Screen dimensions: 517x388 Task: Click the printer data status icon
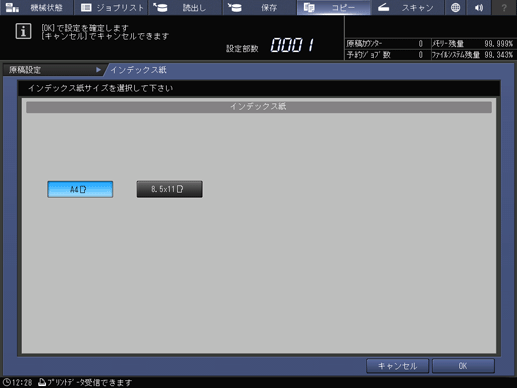[x=42, y=382]
